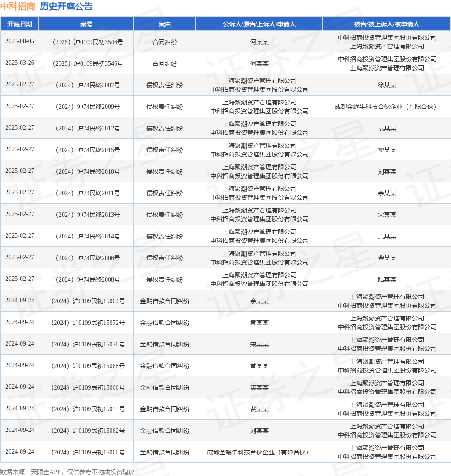
Task: Click case number (2024)沪74民终2011号
Action: tap(88, 193)
